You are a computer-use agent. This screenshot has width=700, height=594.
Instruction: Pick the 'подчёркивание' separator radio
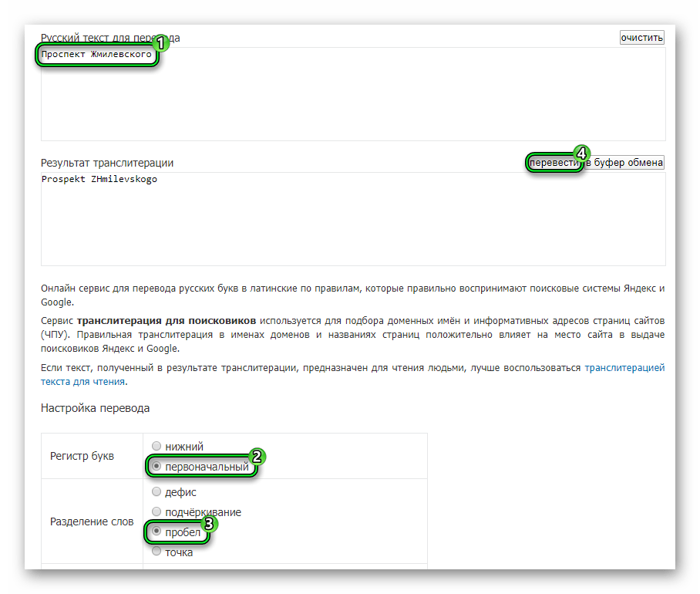(156, 512)
